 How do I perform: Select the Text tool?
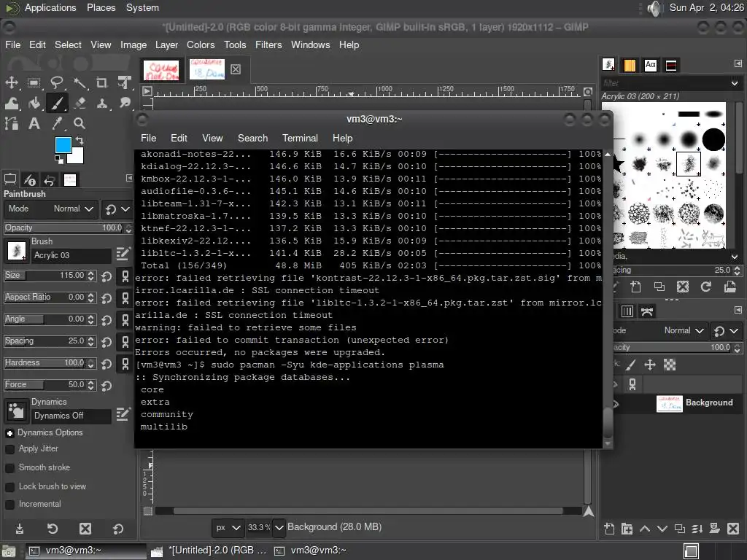pyautogui.click(x=34, y=124)
